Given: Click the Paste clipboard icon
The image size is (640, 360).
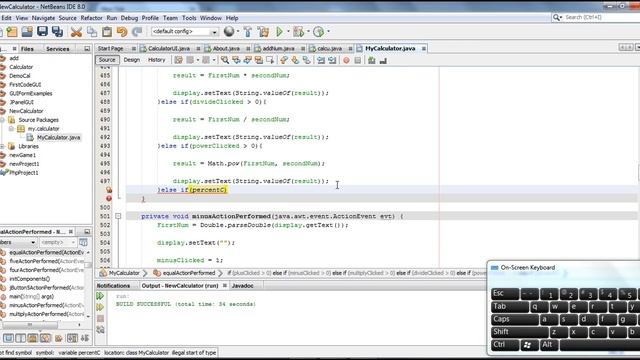Looking at the screenshot, I should pos(107,31).
